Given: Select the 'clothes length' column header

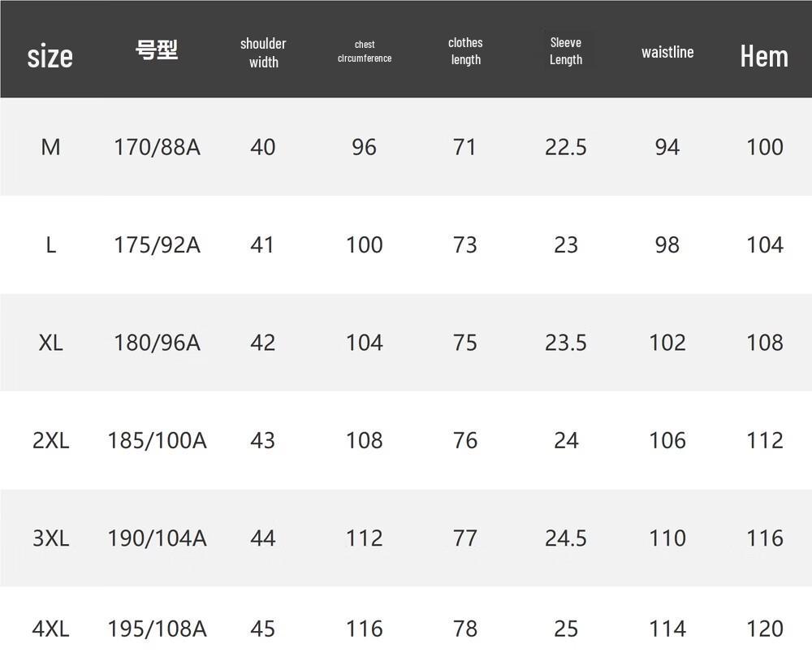Looking at the screenshot, I should (465, 51).
